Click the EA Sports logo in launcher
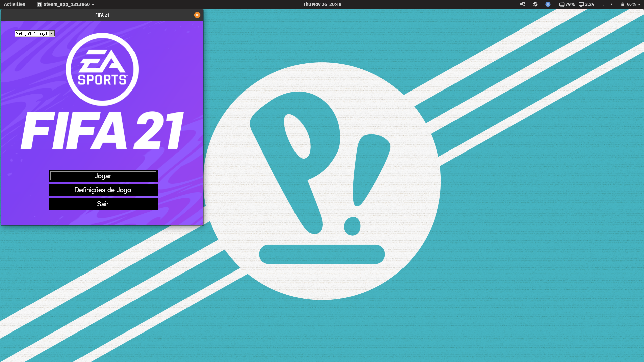This screenshot has width=644, height=362. (102, 69)
